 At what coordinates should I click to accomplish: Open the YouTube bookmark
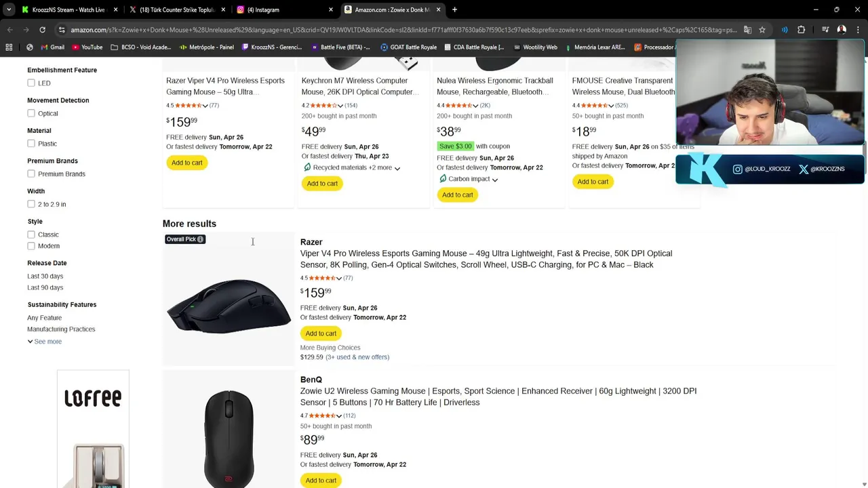[87, 47]
